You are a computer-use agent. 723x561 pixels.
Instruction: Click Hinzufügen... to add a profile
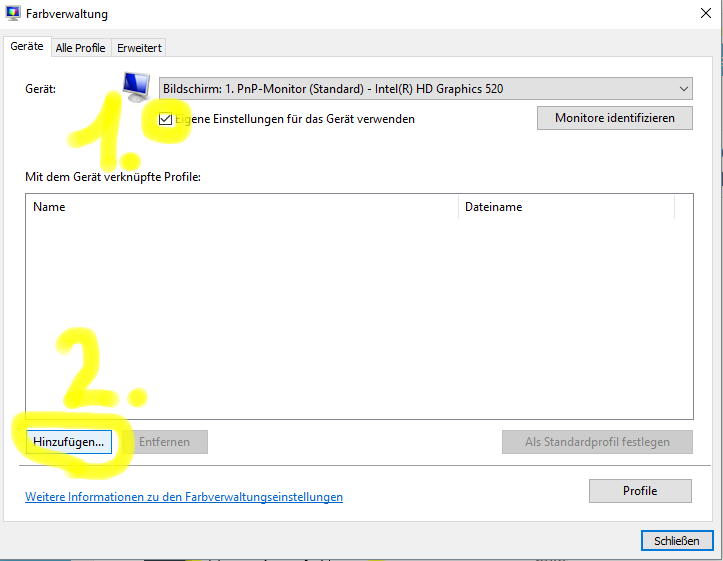pyautogui.click(x=69, y=442)
